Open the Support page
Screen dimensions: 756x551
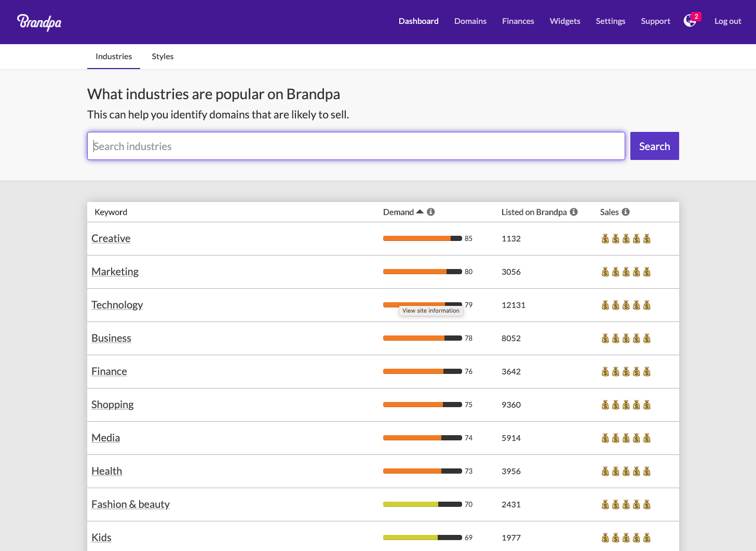[656, 21]
